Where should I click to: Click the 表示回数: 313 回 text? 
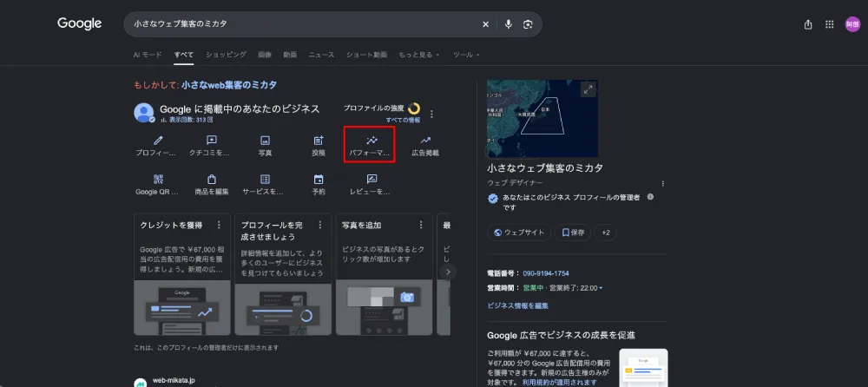tap(191, 120)
